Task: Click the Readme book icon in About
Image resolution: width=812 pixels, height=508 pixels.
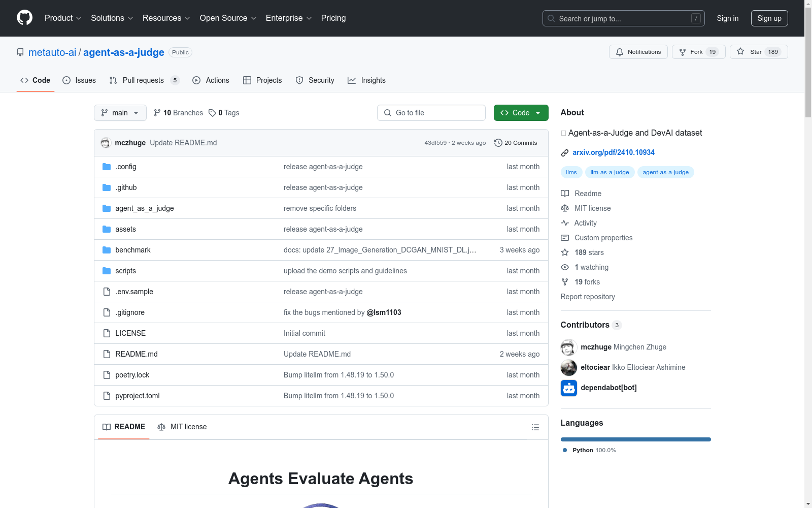Action: (x=565, y=194)
